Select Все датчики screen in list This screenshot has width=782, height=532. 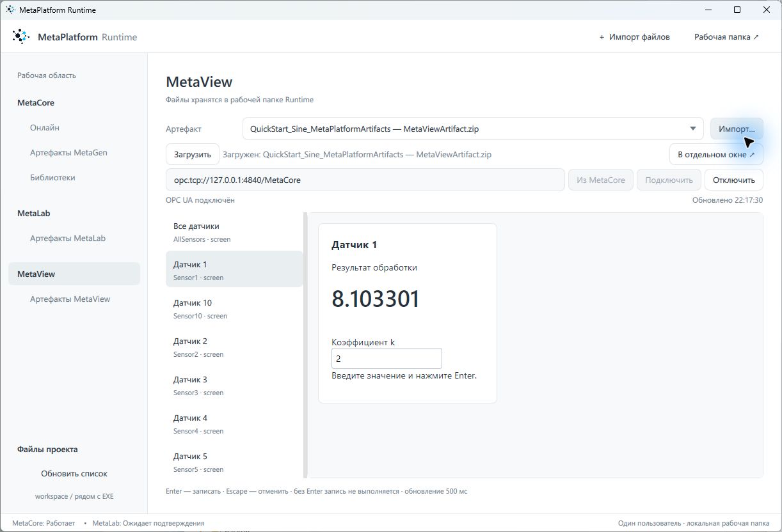click(x=234, y=232)
